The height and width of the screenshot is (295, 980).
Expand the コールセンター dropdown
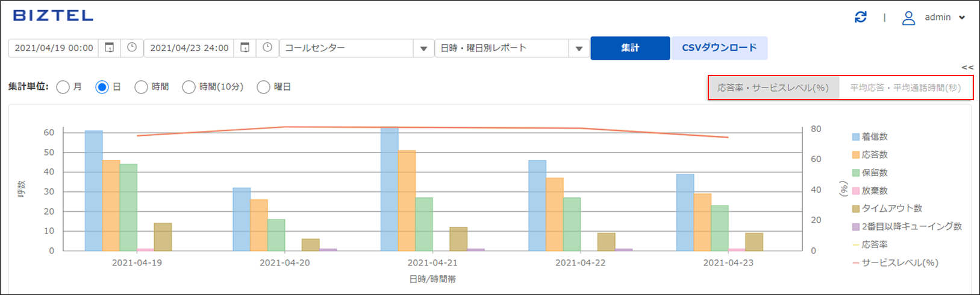coord(423,48)
